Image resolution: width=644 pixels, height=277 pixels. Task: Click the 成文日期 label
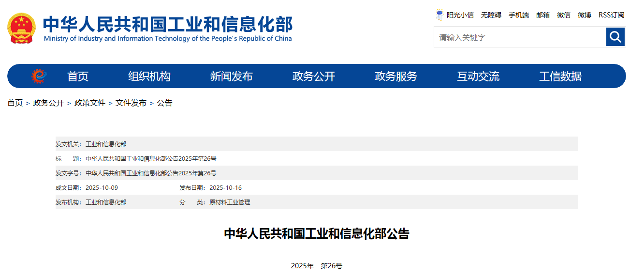point(69,187)
